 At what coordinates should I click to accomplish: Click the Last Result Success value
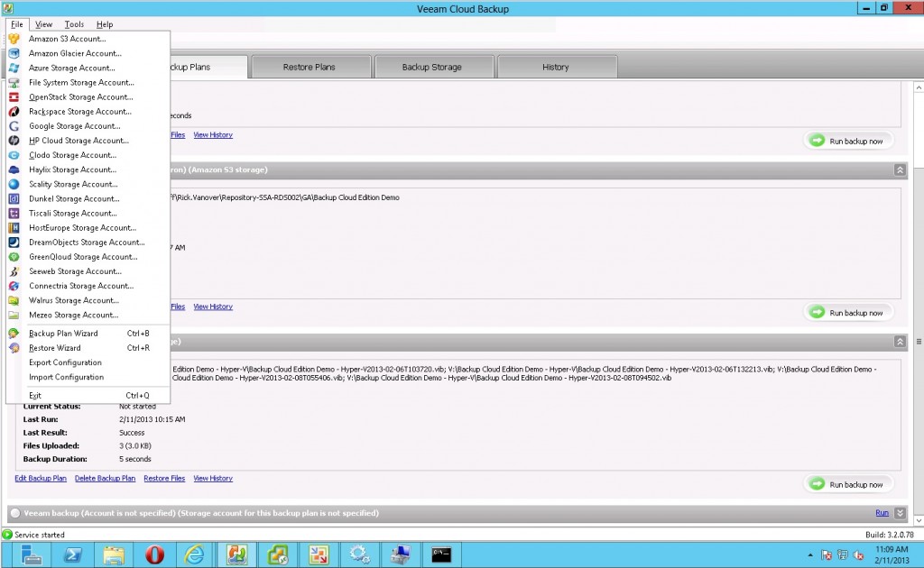pyautogui.click(x=132, y=433)
